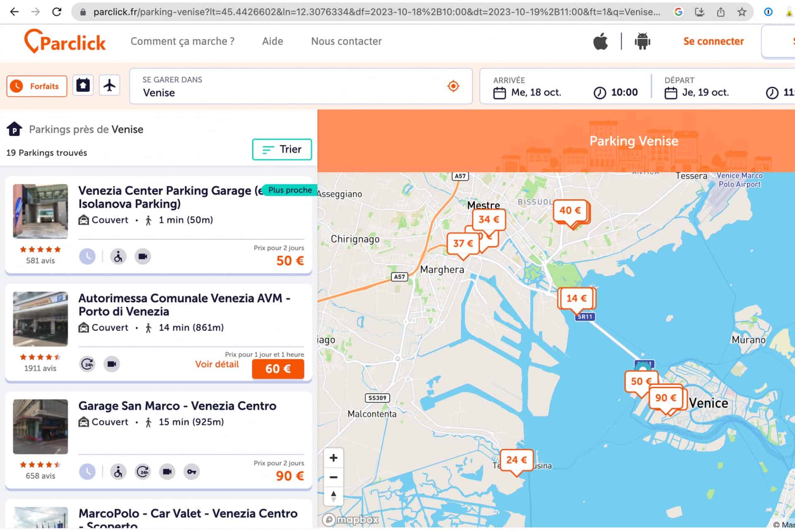Zoom out on the map
Viewport: 795px width, 532px height.
point(333,477)
